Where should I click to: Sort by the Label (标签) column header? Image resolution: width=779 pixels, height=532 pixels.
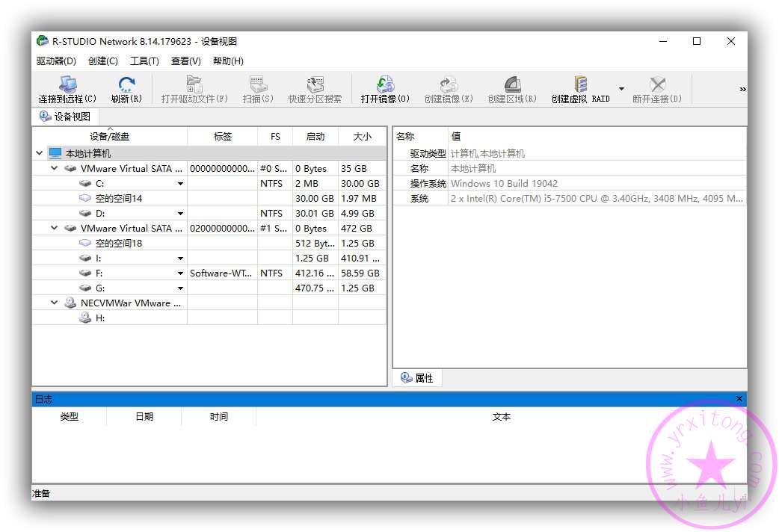(x=223, y=136)
